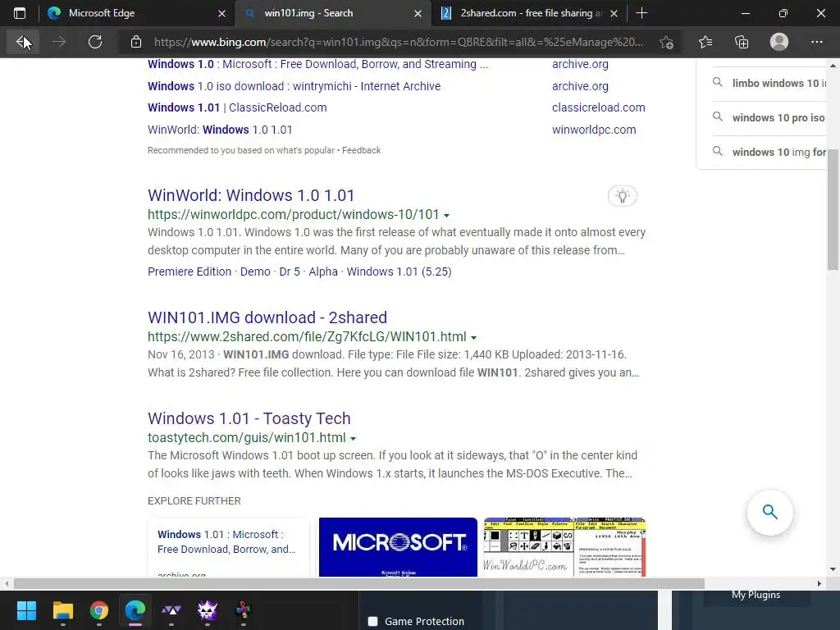Screen dimensions: 840x630
Task: Click search icon next to 'limbo windows 10'
Action: tap(717, 83)
